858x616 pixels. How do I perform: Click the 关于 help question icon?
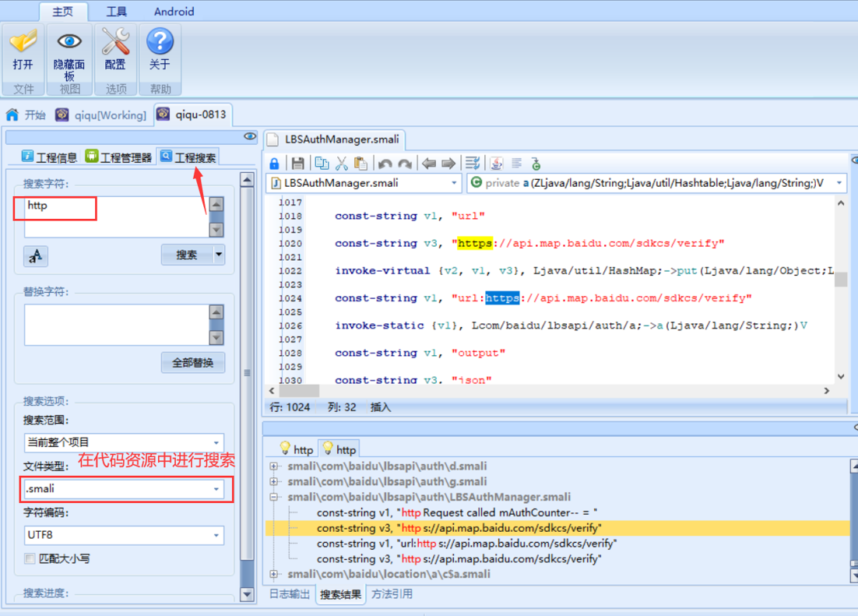pyautogui.click(x=160, y=41)
